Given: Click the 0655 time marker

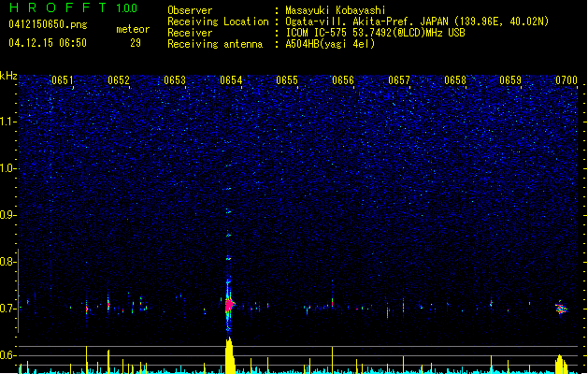Looking at the screenshot, I should point(287,80).
